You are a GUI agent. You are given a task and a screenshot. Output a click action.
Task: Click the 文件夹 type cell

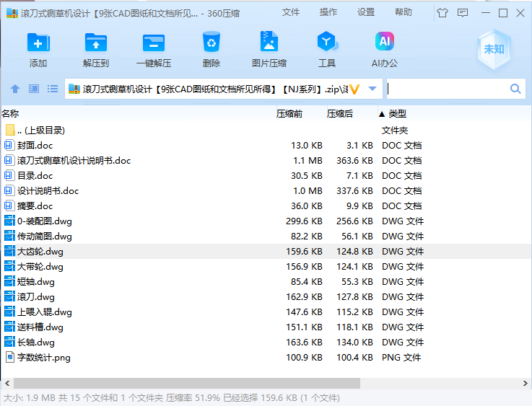click(x=395, y=130)
